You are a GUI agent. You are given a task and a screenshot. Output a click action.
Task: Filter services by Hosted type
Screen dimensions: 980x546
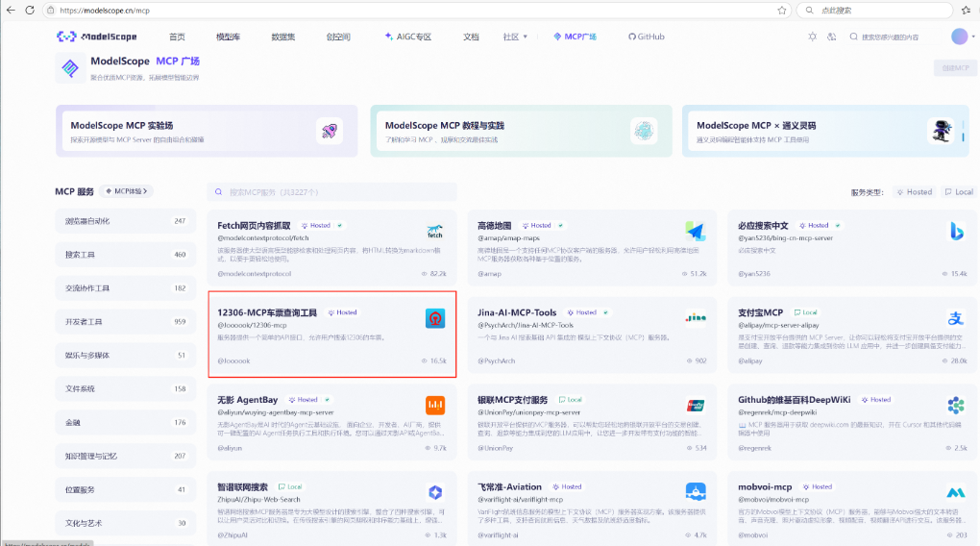[x=915, y=192]
